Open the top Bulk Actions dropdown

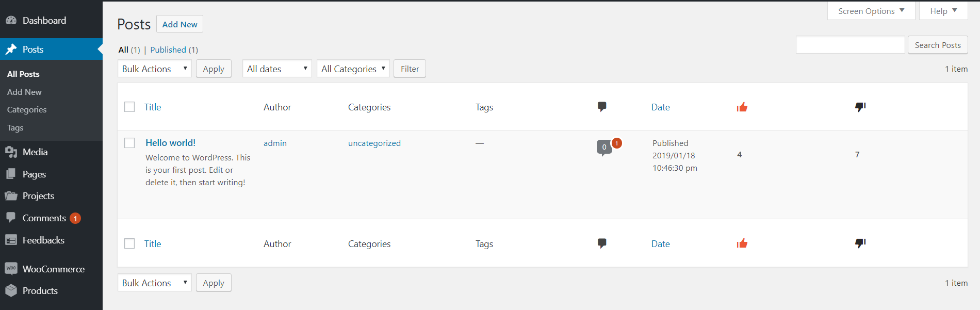coord(155,69)
